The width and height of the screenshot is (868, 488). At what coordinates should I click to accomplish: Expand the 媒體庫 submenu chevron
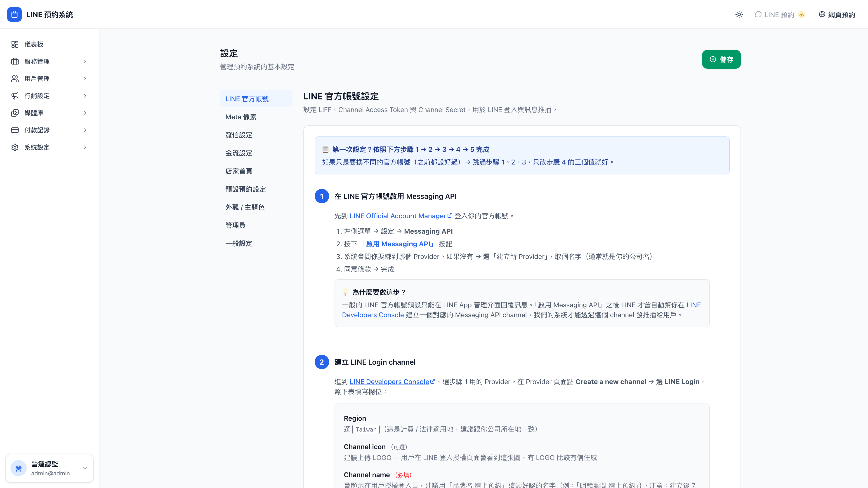(85, 113)
